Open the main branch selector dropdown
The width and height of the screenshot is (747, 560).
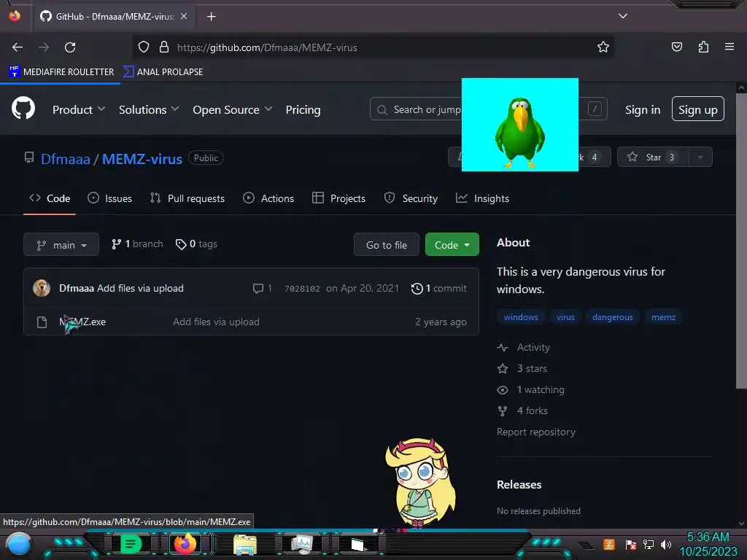pyautogui.click(x=61, y=245)
